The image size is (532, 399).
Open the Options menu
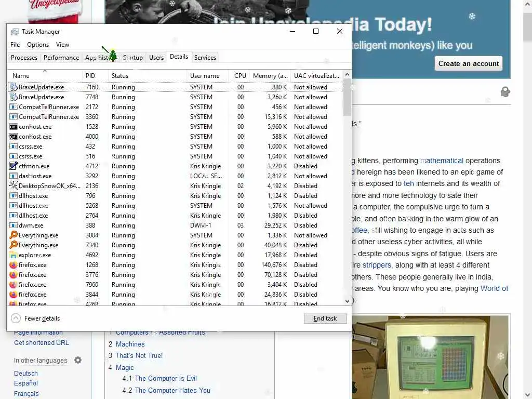click(x=38, y=45)
